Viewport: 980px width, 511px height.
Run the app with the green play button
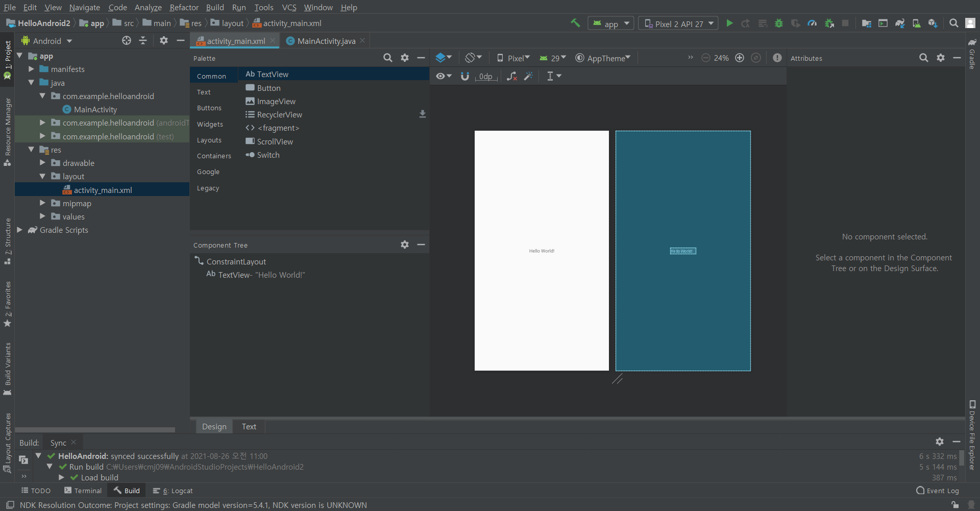click(729, 23)
